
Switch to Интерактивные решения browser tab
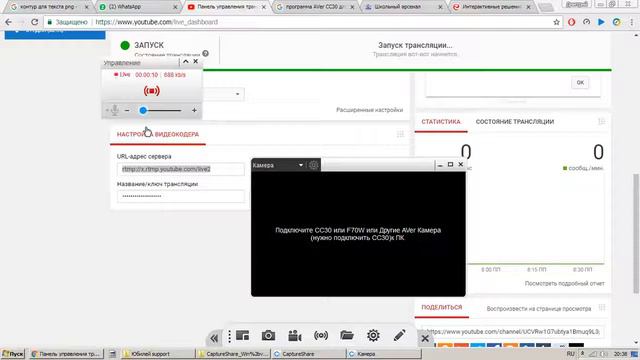[491, 7]
